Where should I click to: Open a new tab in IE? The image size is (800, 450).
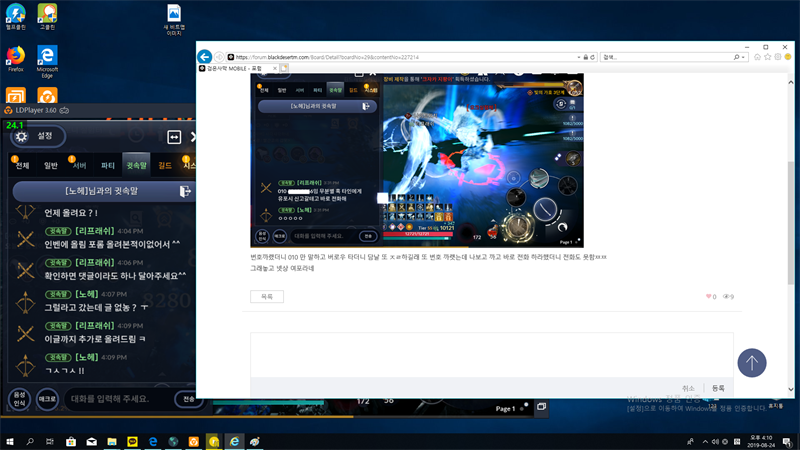tap(284, 68)
